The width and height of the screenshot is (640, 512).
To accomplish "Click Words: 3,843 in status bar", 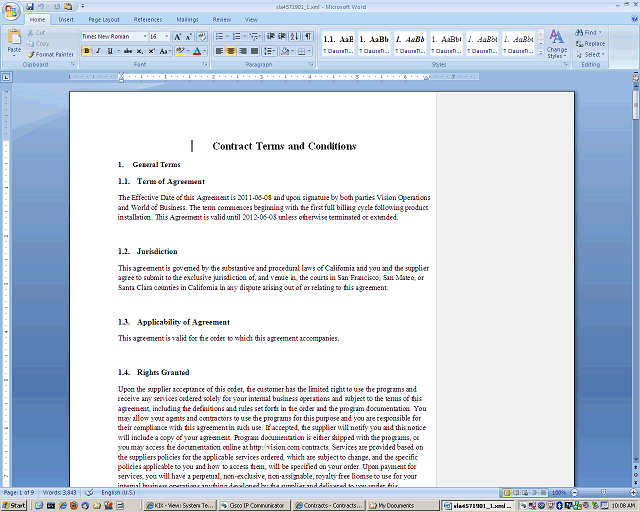I will tap(60, 492).
